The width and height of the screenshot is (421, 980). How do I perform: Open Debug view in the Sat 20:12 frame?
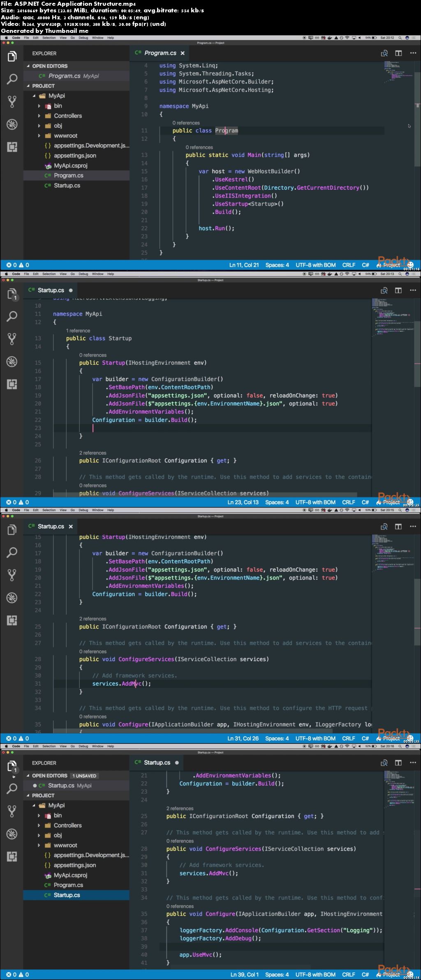coord(12,124)
